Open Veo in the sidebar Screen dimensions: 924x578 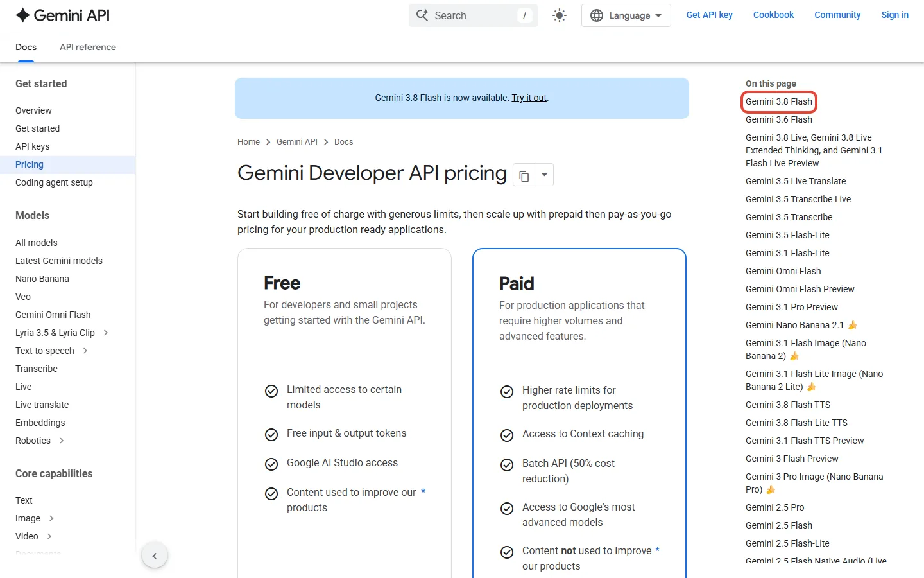pyautogui.click(x=23, y=297)
